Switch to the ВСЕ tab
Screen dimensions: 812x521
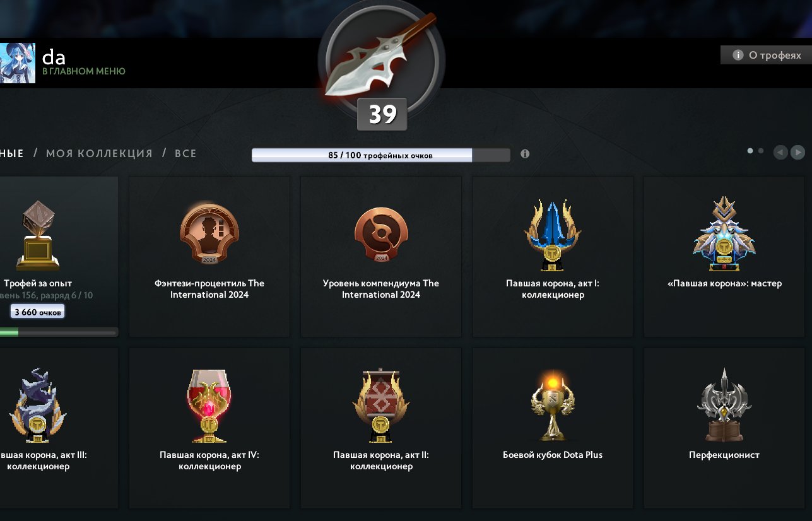(x=185, y=153)
